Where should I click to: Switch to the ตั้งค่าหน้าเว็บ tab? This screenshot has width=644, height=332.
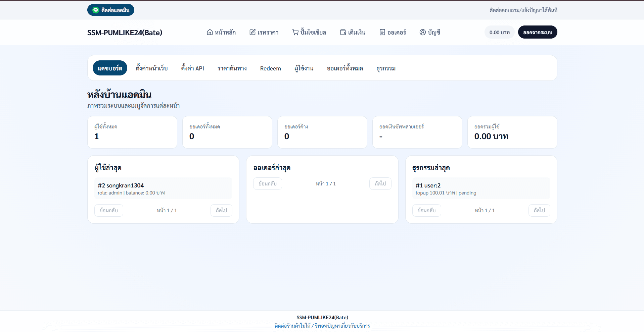coord(152,68)
